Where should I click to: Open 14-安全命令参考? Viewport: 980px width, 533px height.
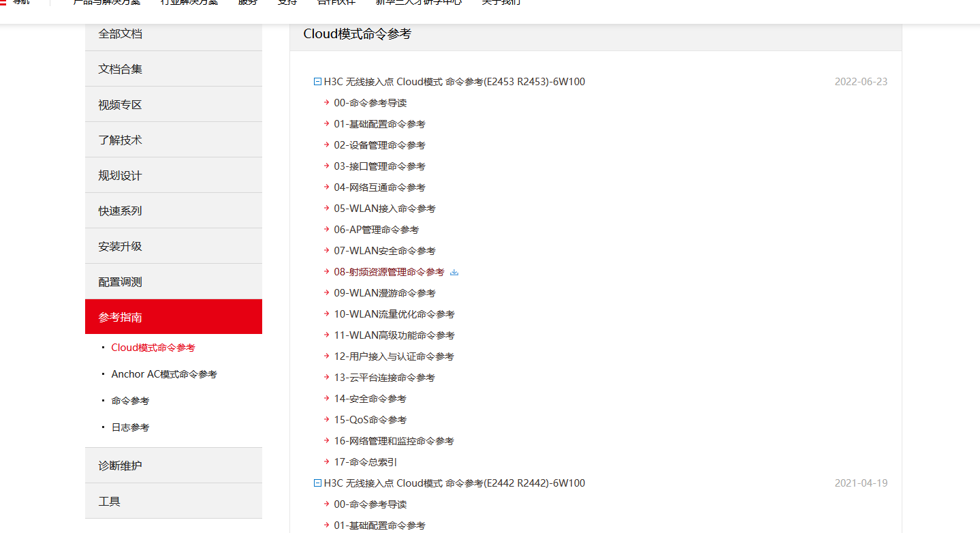click(370, 399)
